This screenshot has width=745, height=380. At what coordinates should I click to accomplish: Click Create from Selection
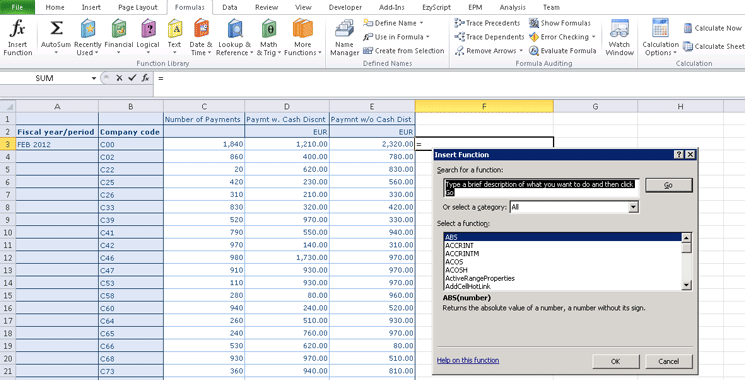coord(403,50)
